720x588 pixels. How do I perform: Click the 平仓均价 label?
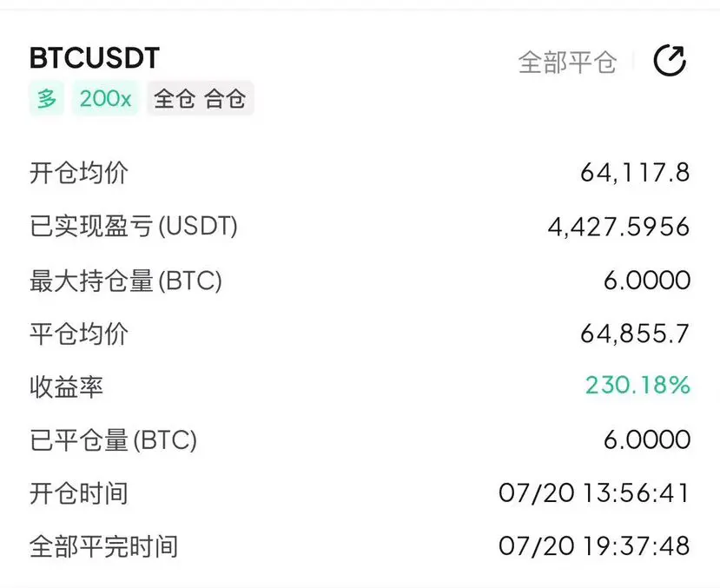click(79, 334)
